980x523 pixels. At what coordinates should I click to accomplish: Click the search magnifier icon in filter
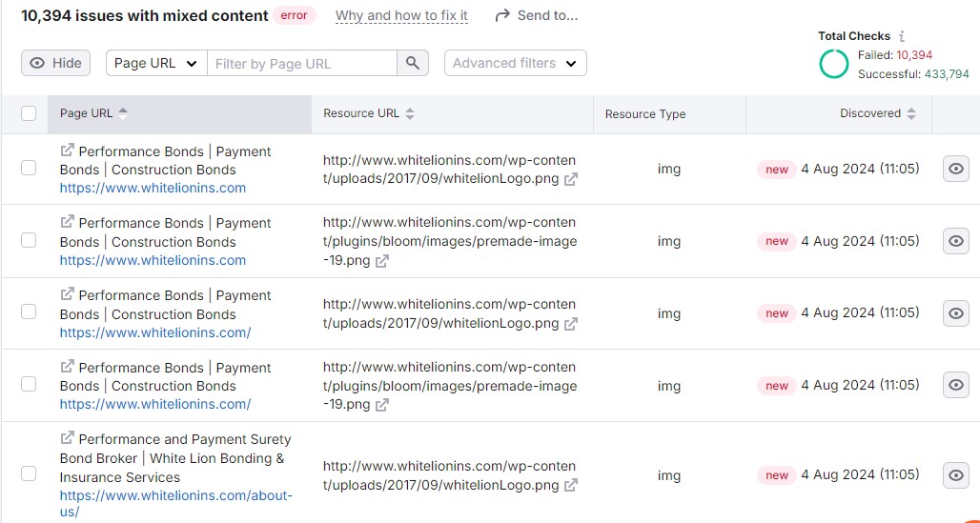click(x=412, y=63)
